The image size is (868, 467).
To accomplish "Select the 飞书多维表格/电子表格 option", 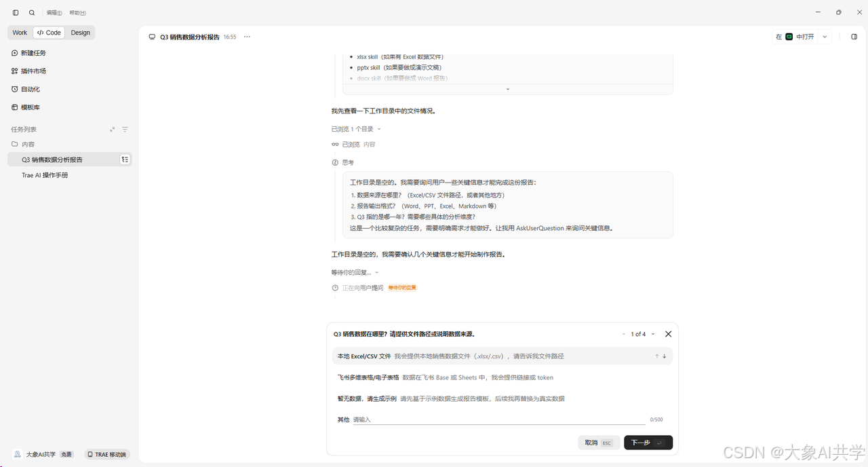I will pyautogui.click(x=502, y=377).
